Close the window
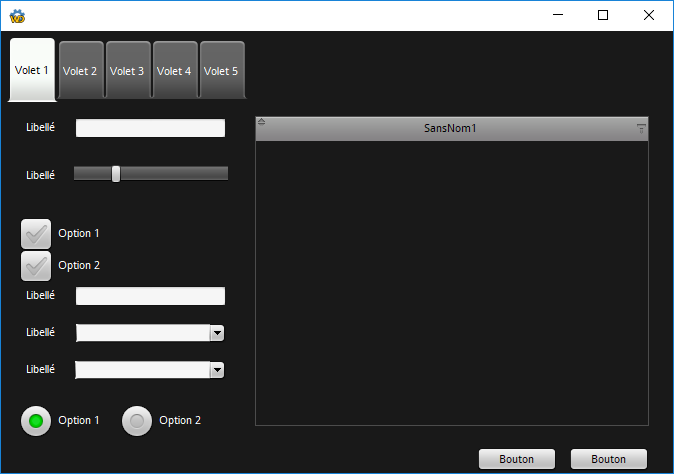 (649, 15)
